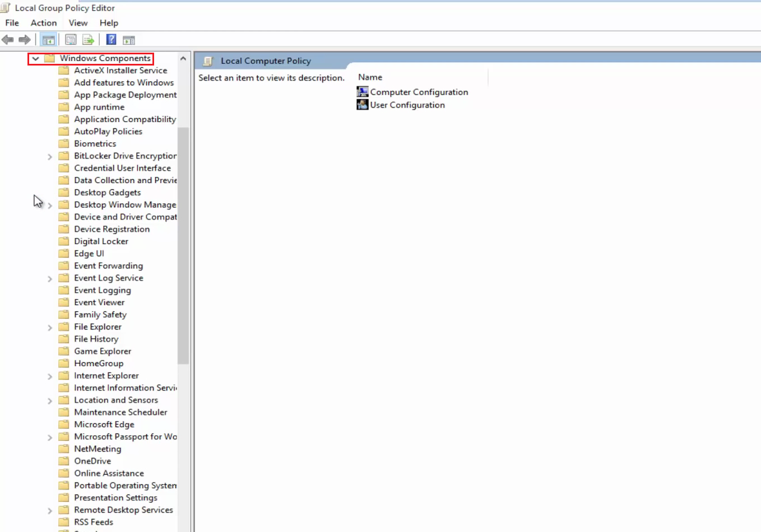Screen dimensions: 761x532
Task: Select Online Assistance folder
Action: (x=109, y=473)
